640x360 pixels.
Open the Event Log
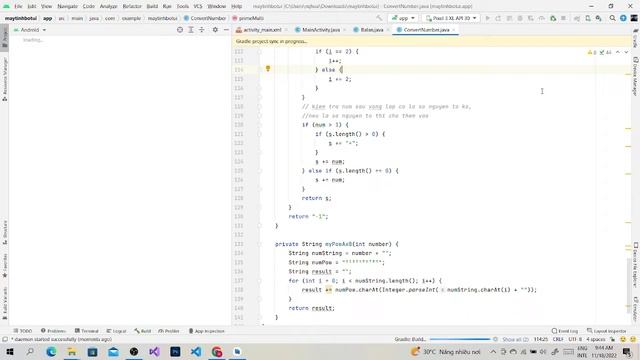564,331
